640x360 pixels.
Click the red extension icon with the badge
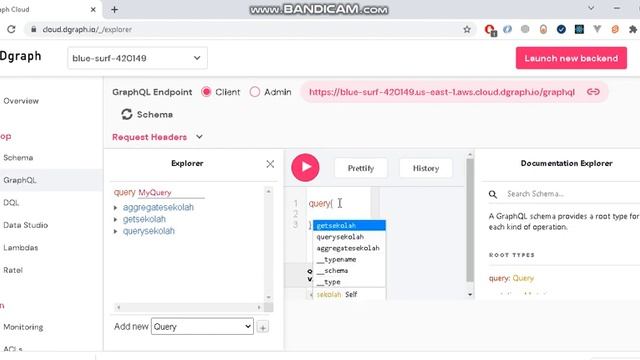pos(490,30)
